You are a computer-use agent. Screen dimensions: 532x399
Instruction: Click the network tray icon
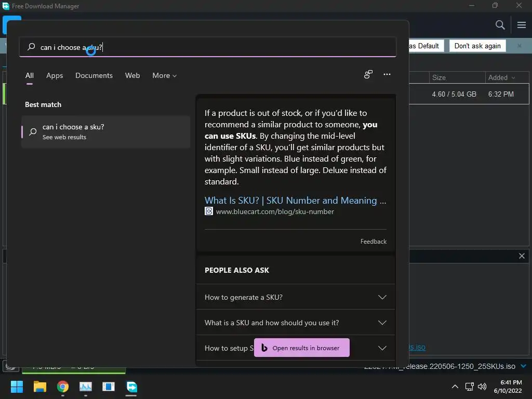tap(470, 387)
